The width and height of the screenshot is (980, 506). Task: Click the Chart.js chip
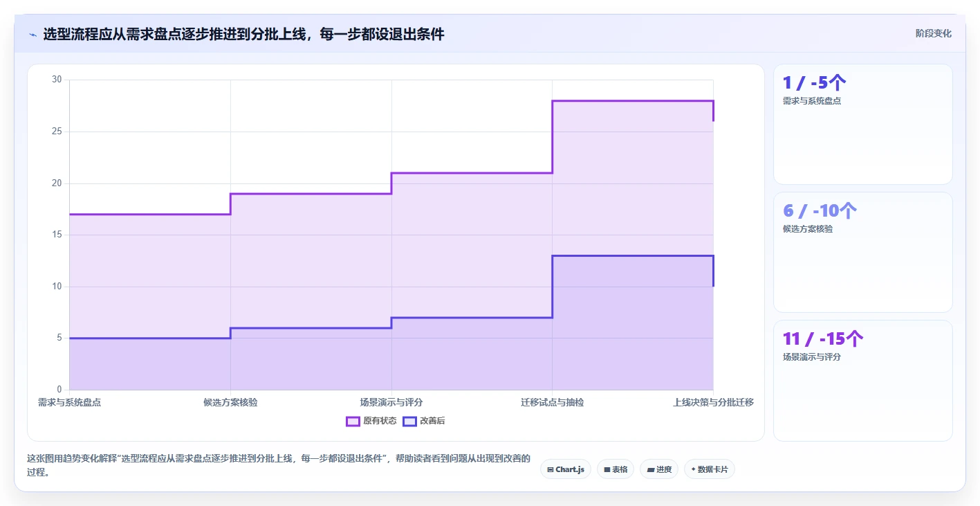point(565,469)
